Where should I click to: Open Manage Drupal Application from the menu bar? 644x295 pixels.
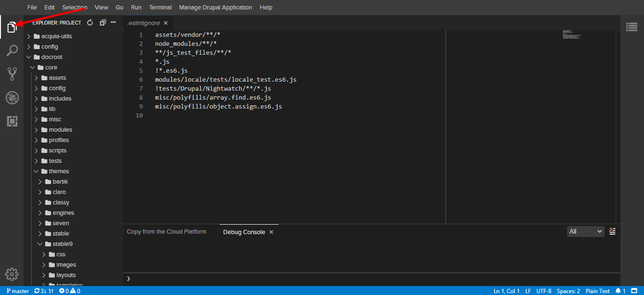215,7
